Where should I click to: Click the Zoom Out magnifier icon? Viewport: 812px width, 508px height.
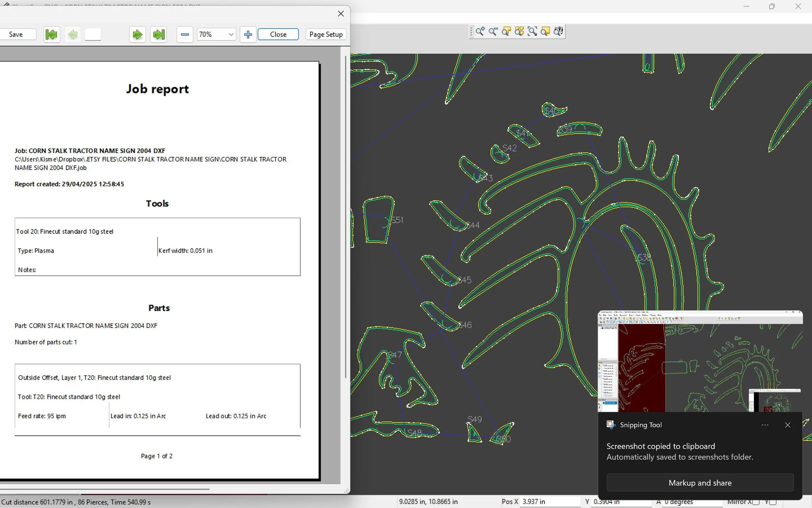[493, 32]
